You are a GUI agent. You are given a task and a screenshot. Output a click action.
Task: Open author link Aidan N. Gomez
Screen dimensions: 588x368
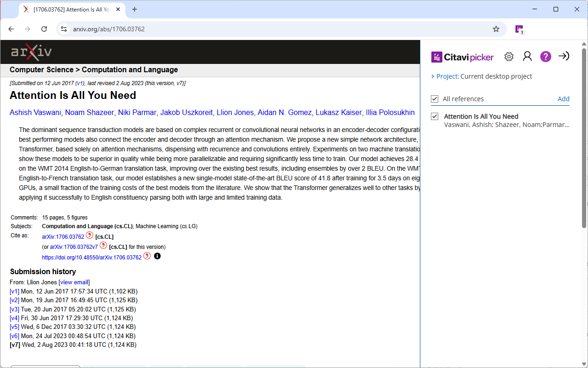point(285,112)
